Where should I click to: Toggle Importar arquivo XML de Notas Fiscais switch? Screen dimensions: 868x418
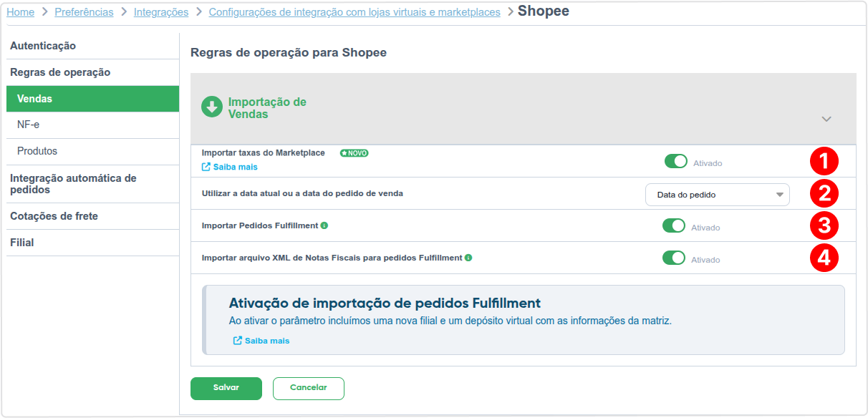point(674,258)
